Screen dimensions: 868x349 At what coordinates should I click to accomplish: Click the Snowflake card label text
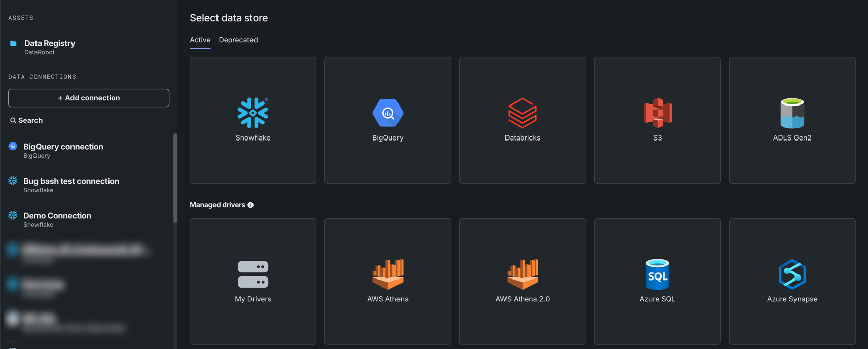tap(252, 138)
